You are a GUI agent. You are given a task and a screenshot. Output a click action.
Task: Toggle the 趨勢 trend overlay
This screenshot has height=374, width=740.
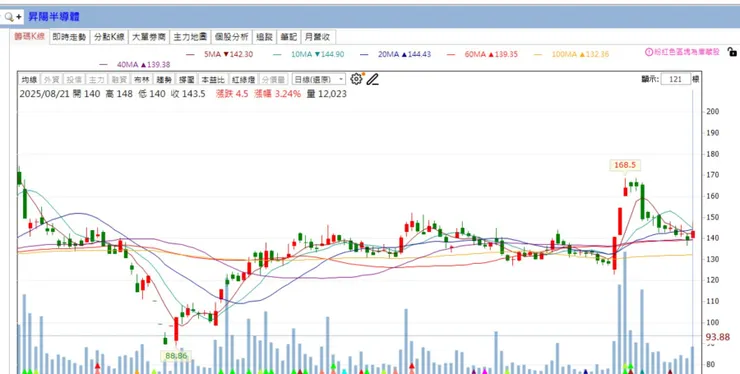click(x=164, y=79)
